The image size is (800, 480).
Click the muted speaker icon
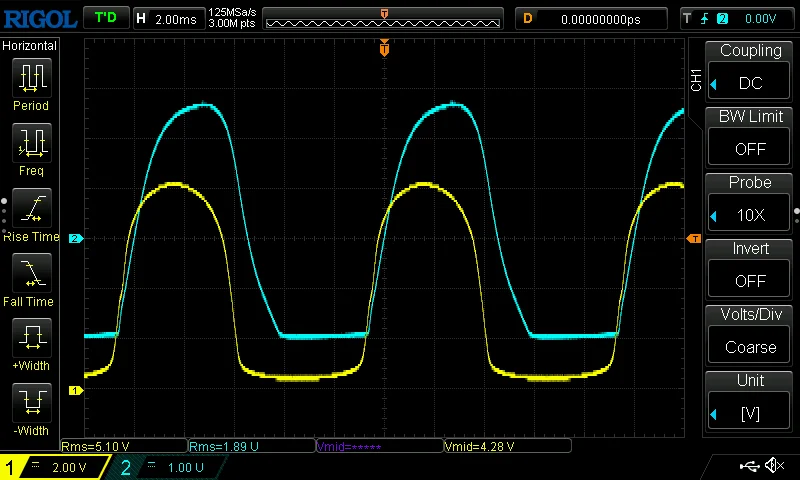point(773,466)
